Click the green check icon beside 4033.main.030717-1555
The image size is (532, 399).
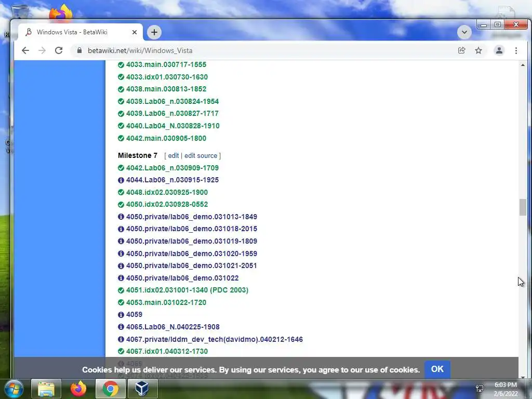click(x=121, y=65)
